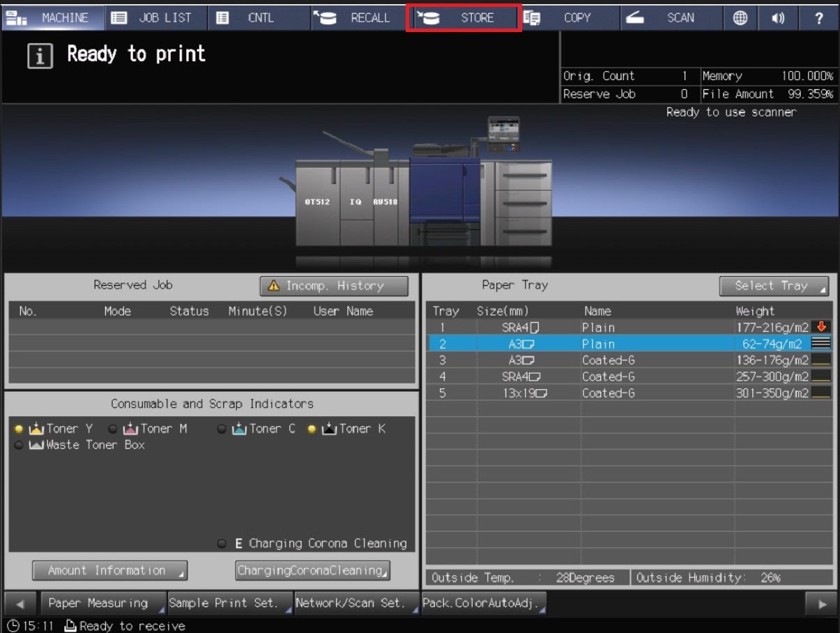This screenshot has height=633, width=840.
Task: Click the globe language icon
Action: pyautogui.click(x=740, y=19)
